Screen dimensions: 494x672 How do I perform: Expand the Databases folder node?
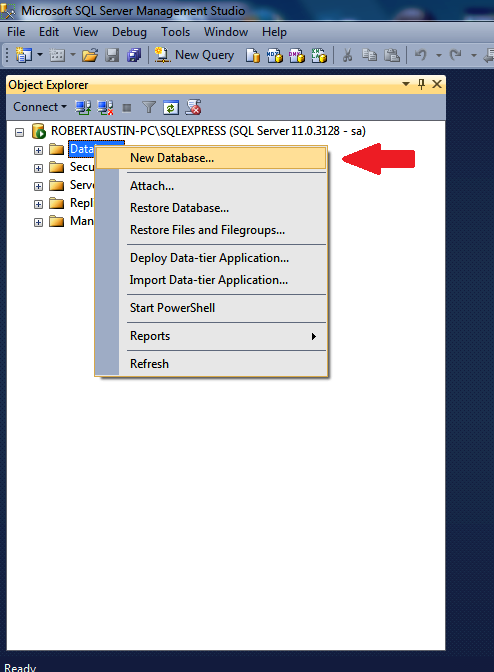tap(38, 150)
